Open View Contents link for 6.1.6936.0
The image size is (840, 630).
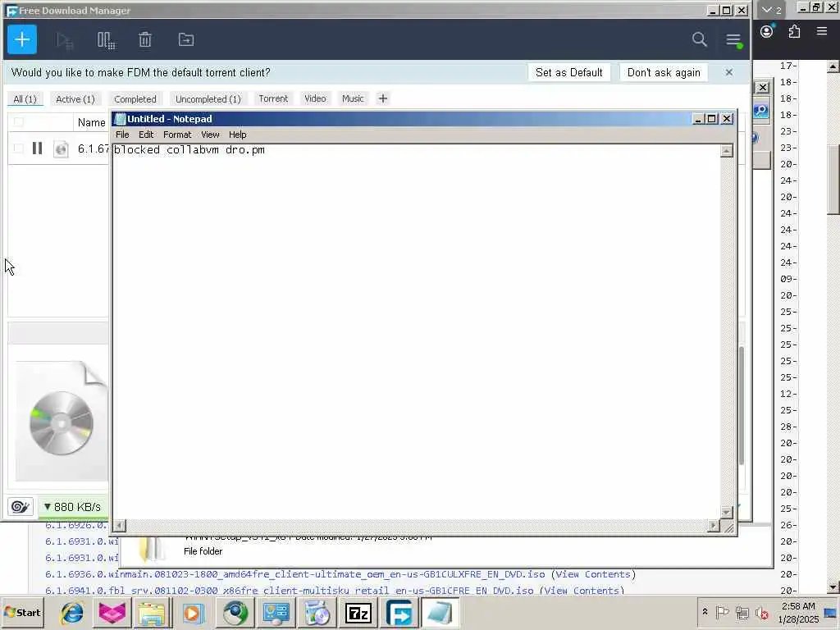point(593,574)
